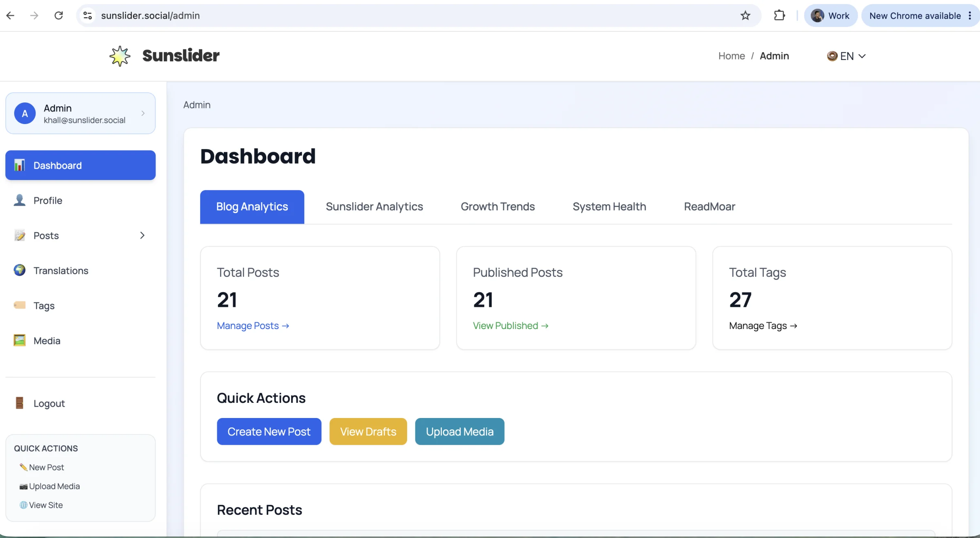
Task: Bookmark this page with the star icon
Action: click(745, 16)
